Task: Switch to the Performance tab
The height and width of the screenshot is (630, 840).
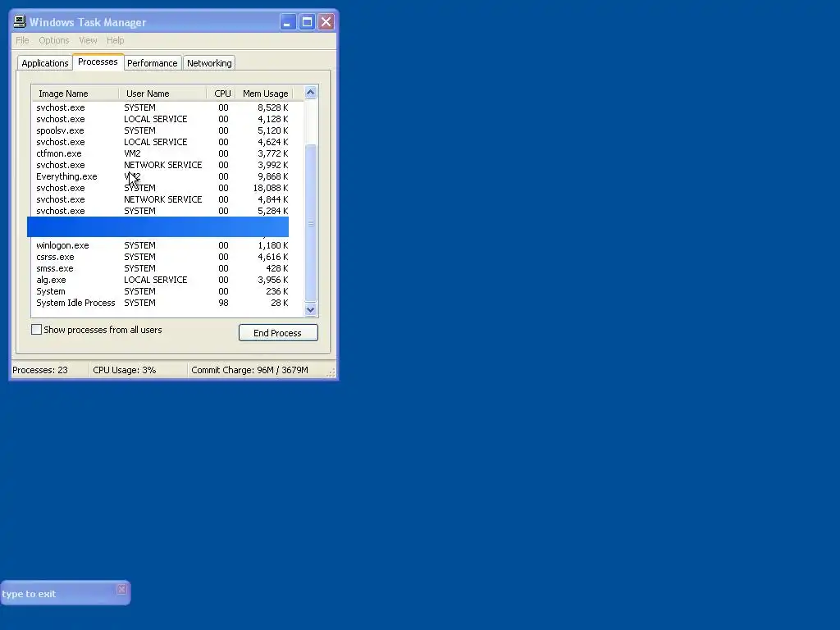Action: tap(152, 63)
